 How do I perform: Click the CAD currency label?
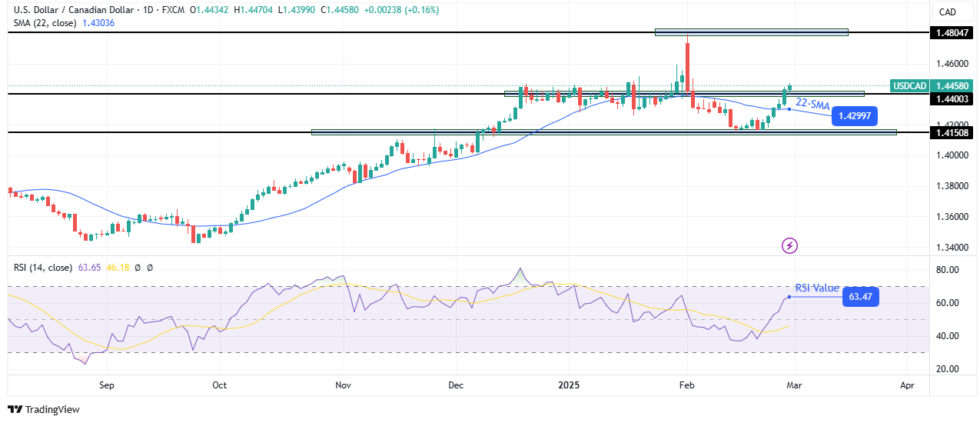tap(946, 12)
